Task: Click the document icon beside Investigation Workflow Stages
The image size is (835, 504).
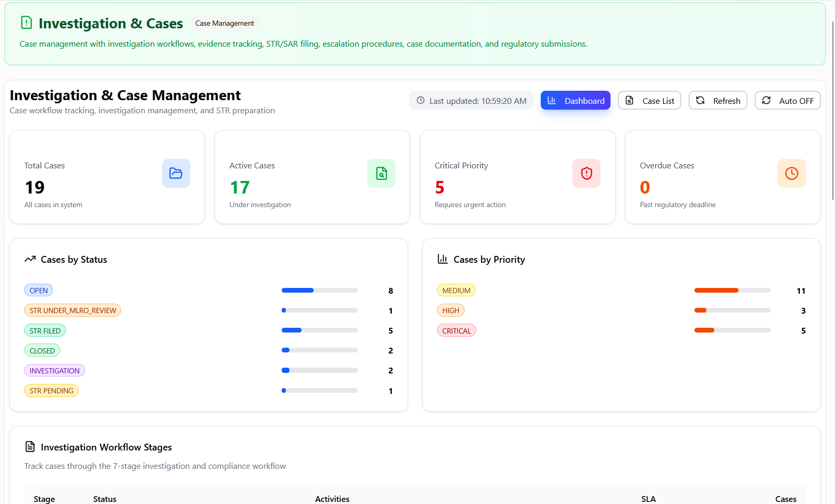Action: pyautogui.click(x=30, y=447)
